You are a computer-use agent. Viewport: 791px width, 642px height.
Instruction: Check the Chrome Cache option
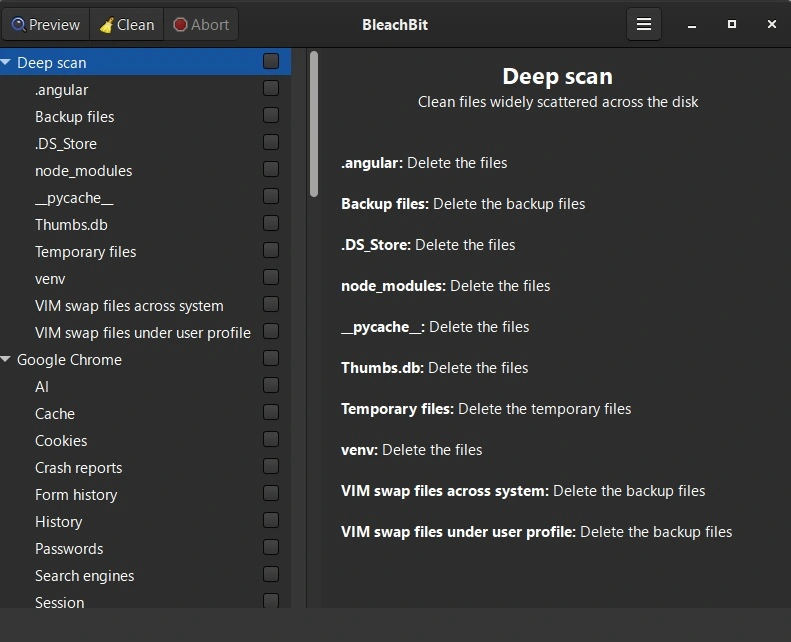271,413
